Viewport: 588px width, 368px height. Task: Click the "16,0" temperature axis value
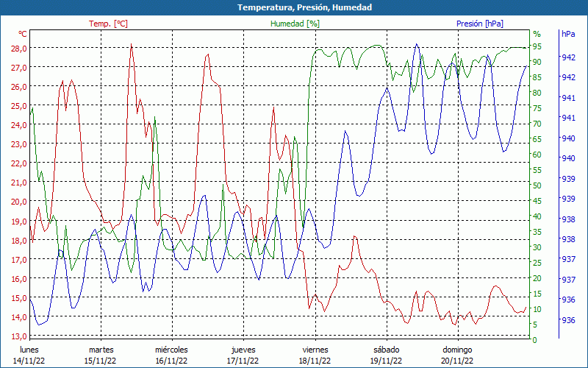(19, 279)
